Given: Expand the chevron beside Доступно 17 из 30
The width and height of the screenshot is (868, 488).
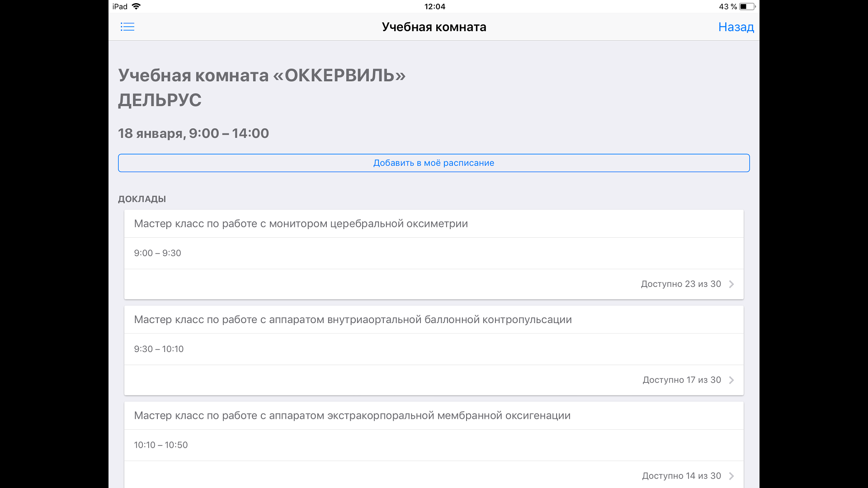Looking at the screenshot, I should tap(731, 380).
